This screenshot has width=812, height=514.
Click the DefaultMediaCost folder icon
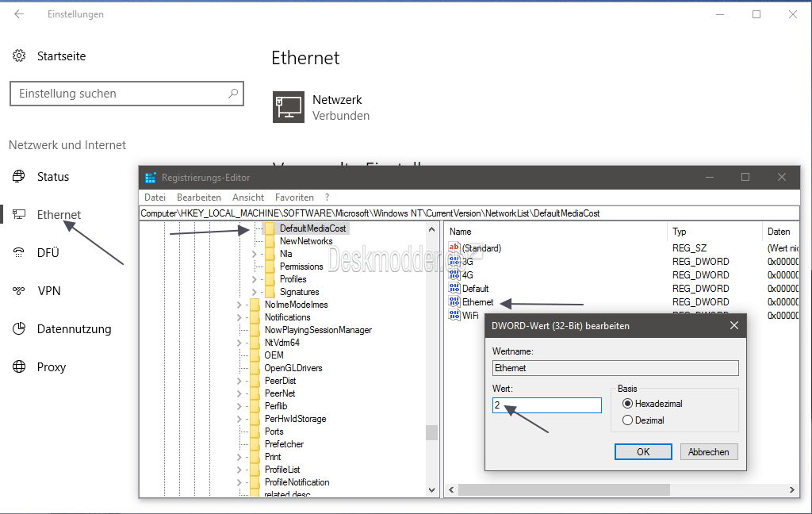[270, 228]
